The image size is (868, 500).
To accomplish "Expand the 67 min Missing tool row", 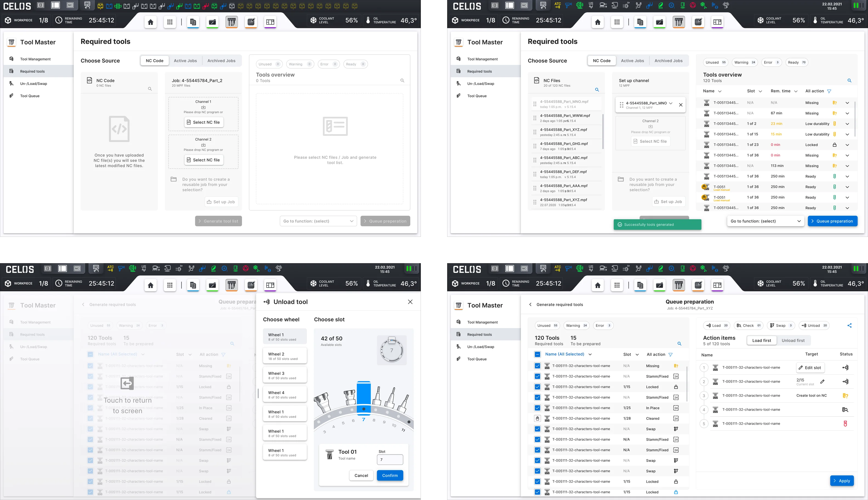I will click(x=847, y=113).
